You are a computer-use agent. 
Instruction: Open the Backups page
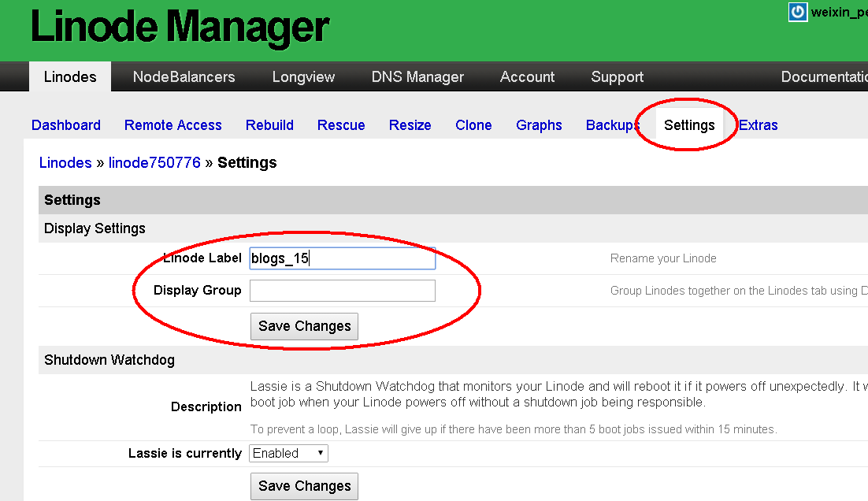point(612,124)
